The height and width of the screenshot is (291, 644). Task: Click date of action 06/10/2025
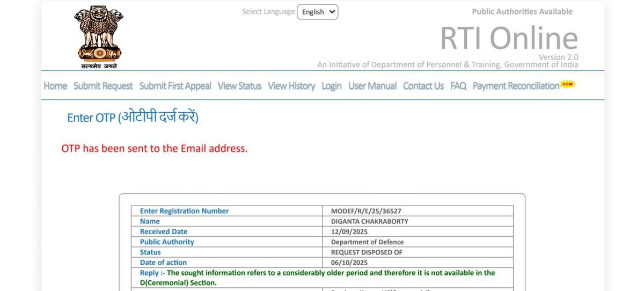pos(349,263)
